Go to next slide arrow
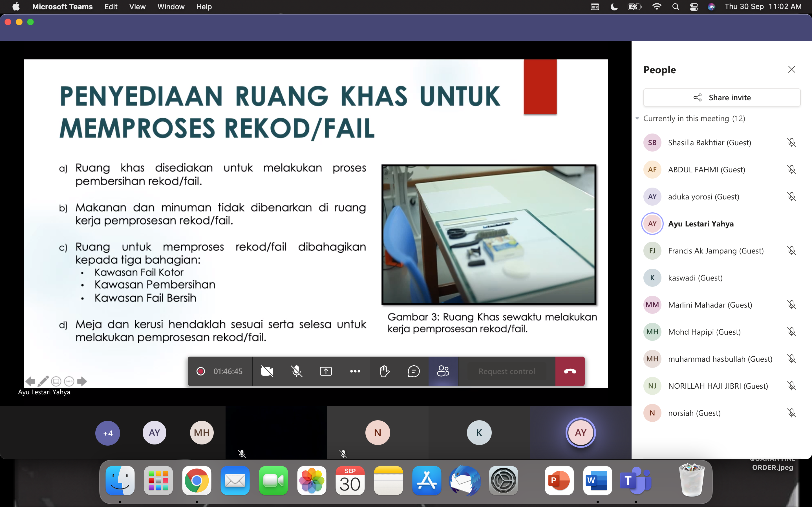This screenshot has height=507, width=812. point(82,381)
